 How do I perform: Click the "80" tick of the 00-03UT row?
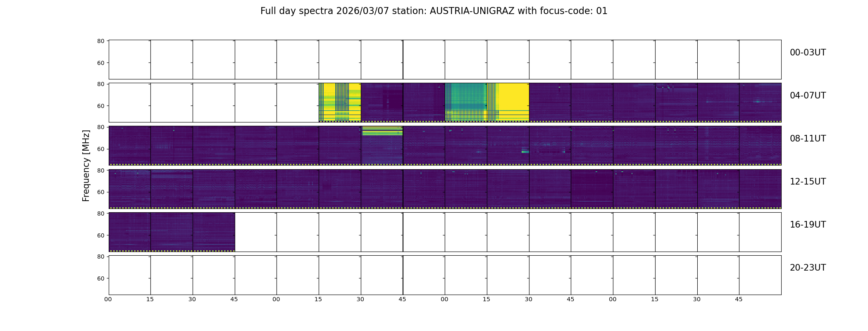(100, 41)
